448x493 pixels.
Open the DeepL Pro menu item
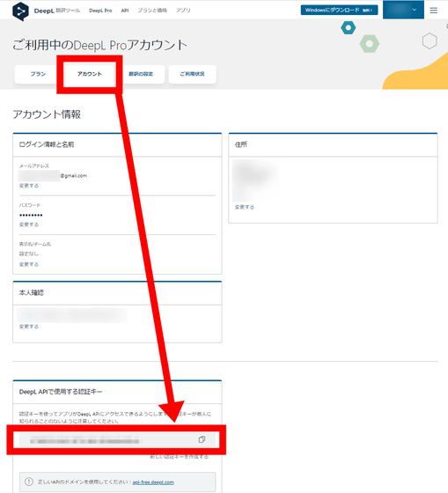[100, 11]
